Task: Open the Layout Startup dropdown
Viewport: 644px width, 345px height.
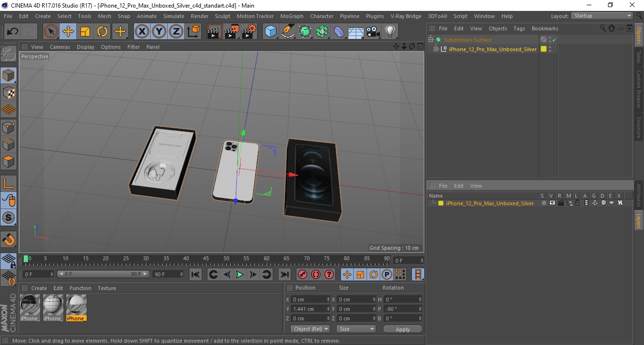Action: point(602,16)
